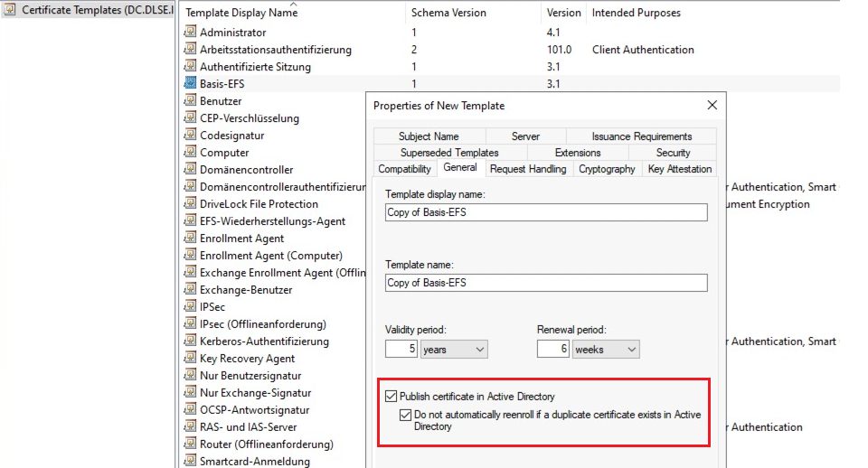Image resolution: width=868 pixels, height=468 pixels.
Task: Close the Properties of New Template dialog
Action: 712,106
